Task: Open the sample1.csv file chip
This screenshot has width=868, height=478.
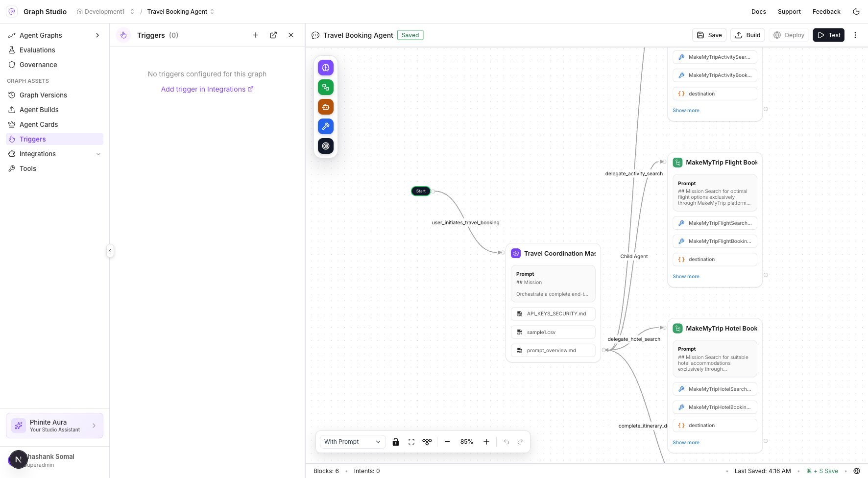Action: [x=553, y=332]
